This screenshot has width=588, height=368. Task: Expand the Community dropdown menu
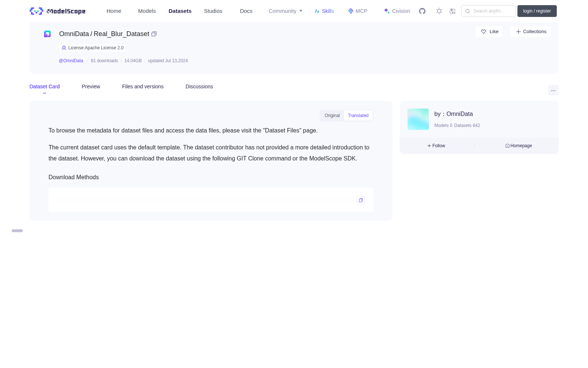coord(286,11)
